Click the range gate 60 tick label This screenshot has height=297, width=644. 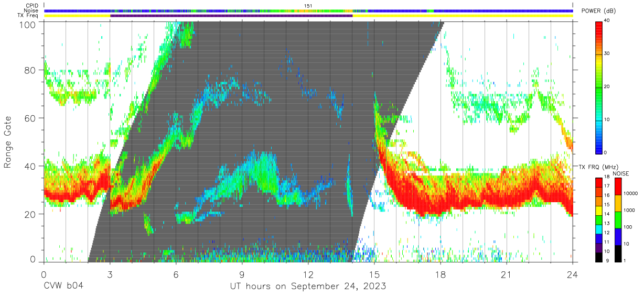30,118
